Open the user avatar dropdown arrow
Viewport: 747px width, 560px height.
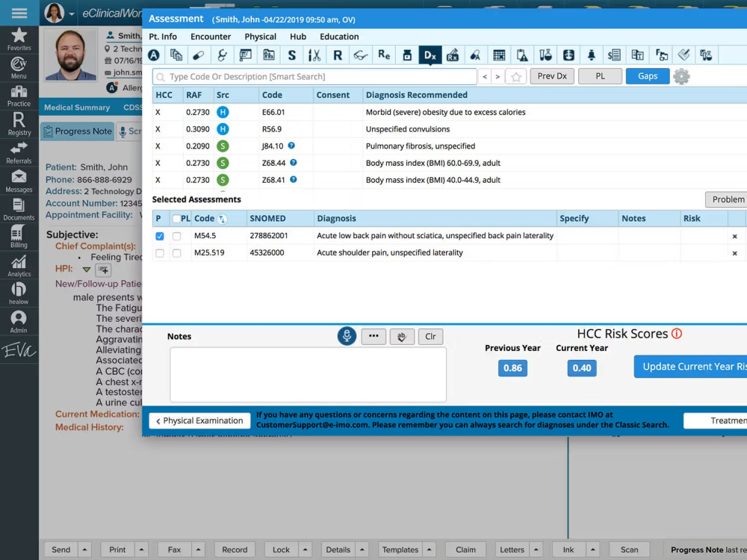click(x=72, y=13)
